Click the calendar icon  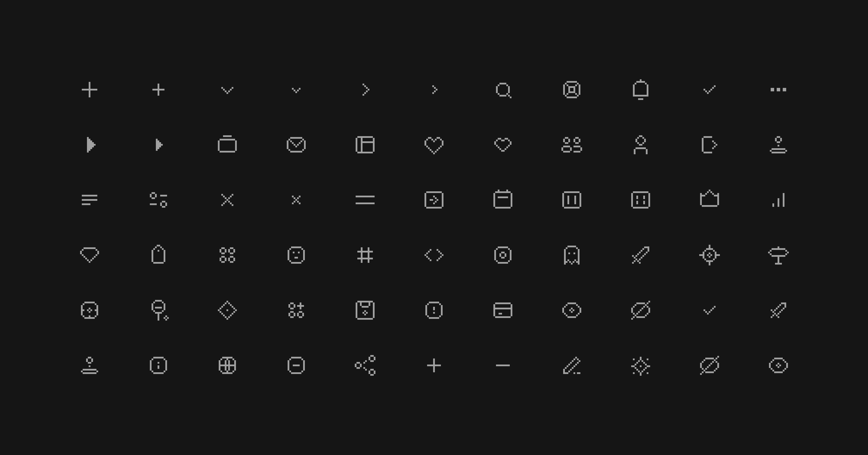[x=503, y=199]
